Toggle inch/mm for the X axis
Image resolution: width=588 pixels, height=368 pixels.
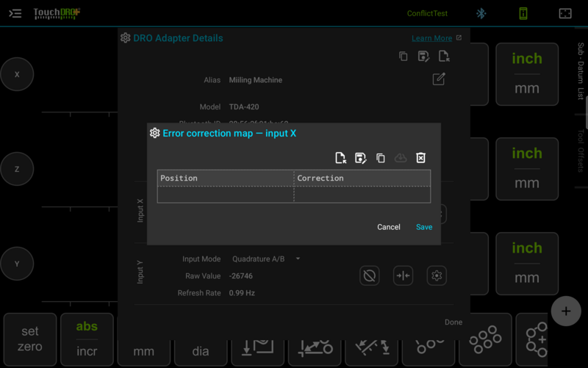pyautogui.click(x=527, y=74)
